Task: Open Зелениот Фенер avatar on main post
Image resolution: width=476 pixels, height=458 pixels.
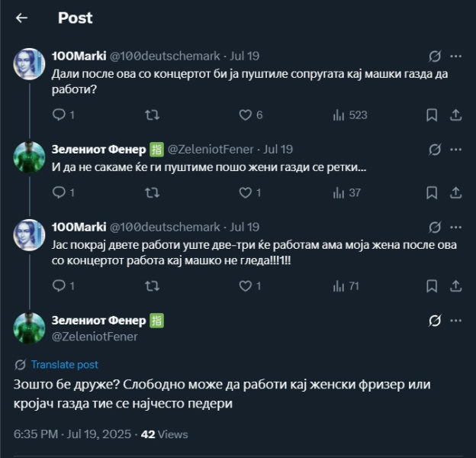Action: point(29,327)
